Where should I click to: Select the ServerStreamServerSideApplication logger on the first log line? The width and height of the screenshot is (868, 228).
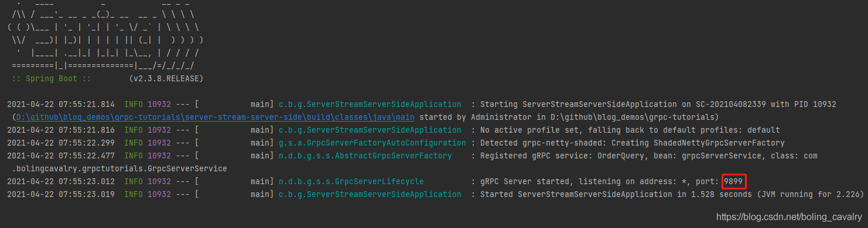(370, 104)
